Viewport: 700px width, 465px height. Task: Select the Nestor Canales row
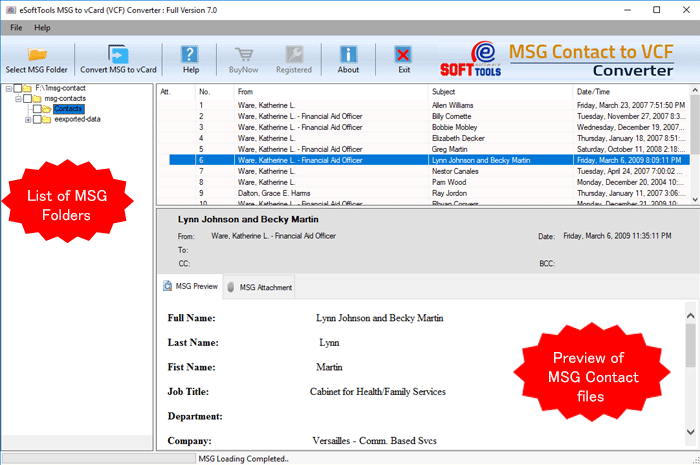423,171
